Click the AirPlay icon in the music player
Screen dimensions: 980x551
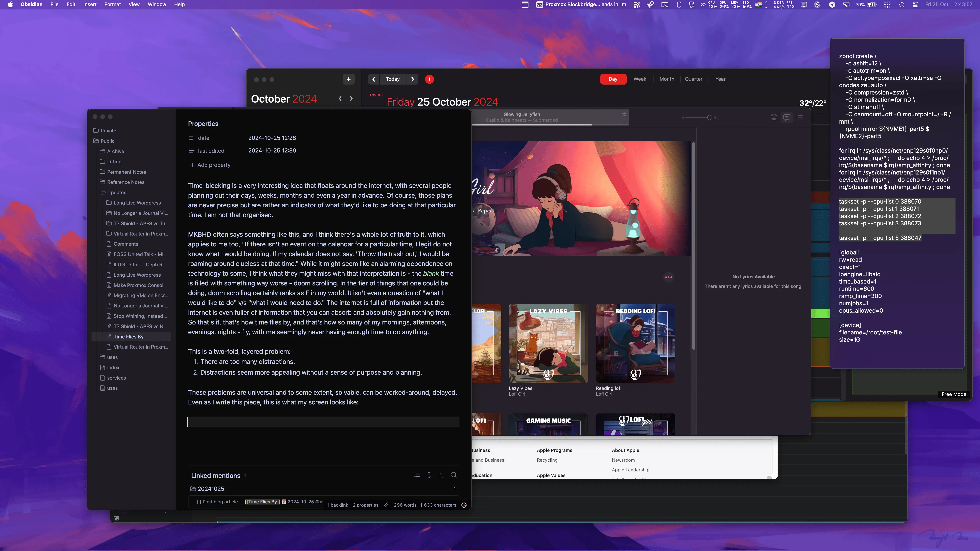click(x=774, y=117)
